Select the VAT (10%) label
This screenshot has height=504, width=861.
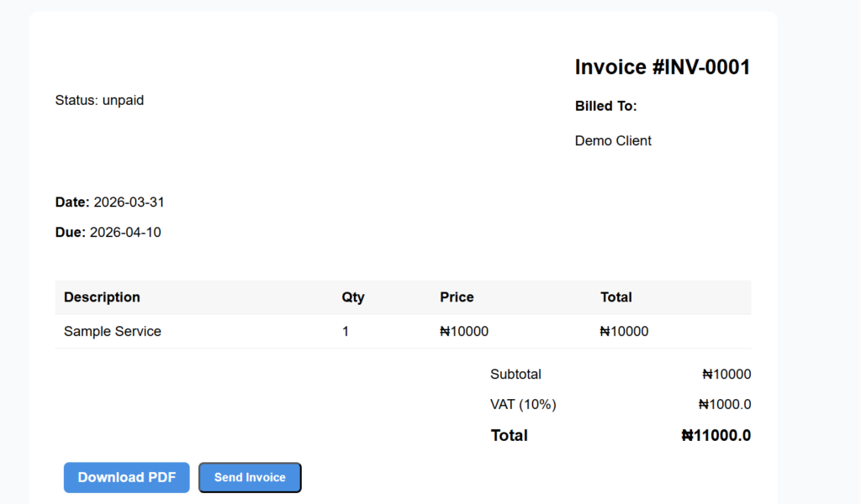click(523, 405)
